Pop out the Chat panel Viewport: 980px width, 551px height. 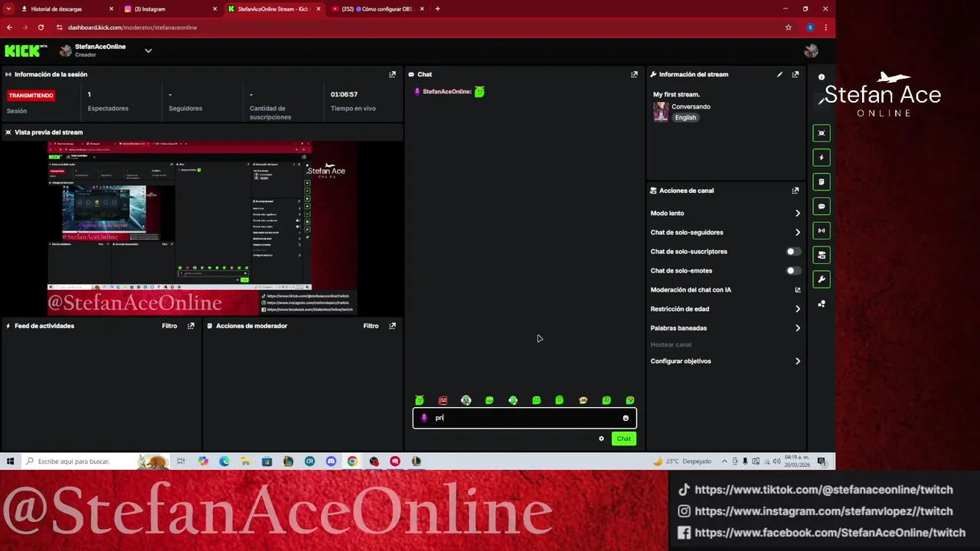[x=634, y=74]
